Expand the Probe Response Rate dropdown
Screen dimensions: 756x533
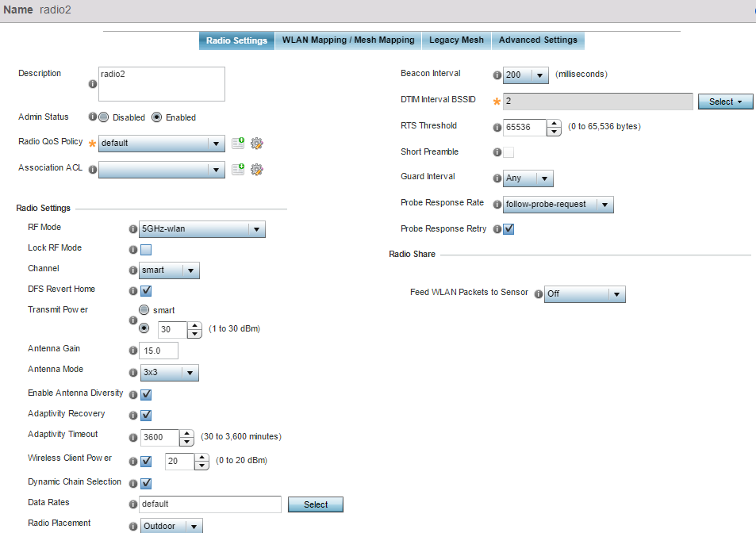pos(558,205)
